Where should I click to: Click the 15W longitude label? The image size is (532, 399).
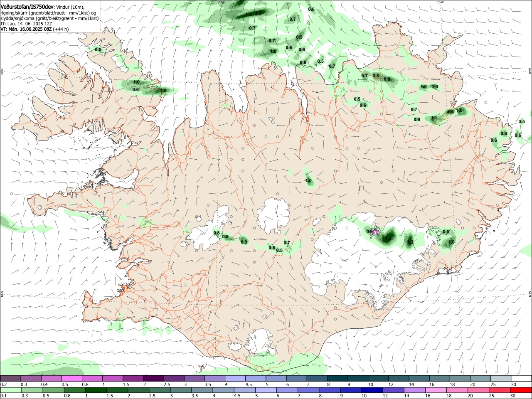pyautogui.click(x=440, y=2)
